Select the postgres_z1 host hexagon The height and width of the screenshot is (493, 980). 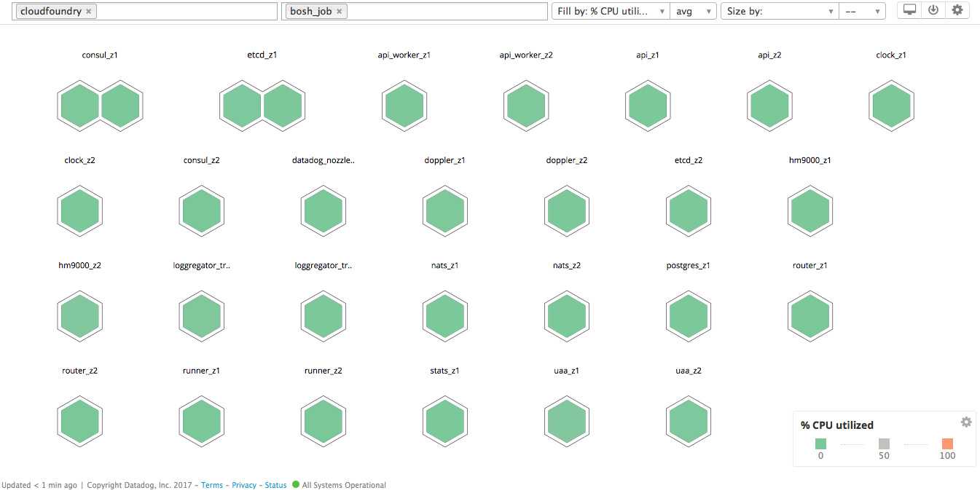pos(688,317)
